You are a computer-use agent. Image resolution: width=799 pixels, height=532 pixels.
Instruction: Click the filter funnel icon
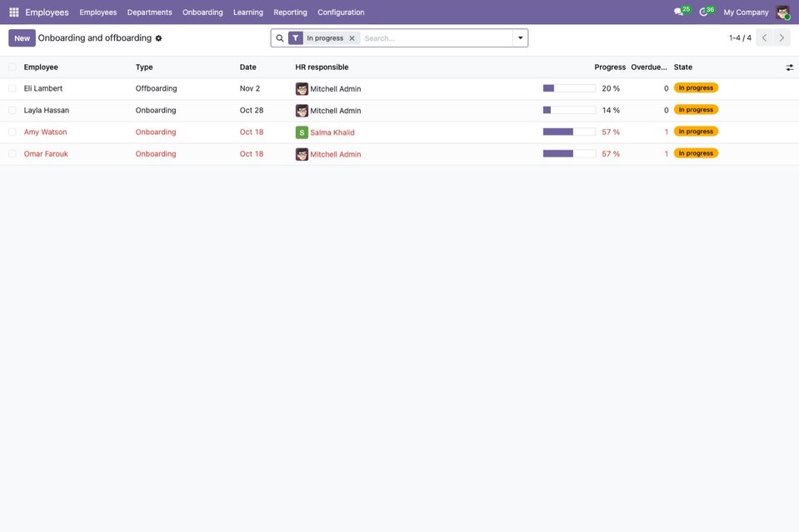coord(296,38)
